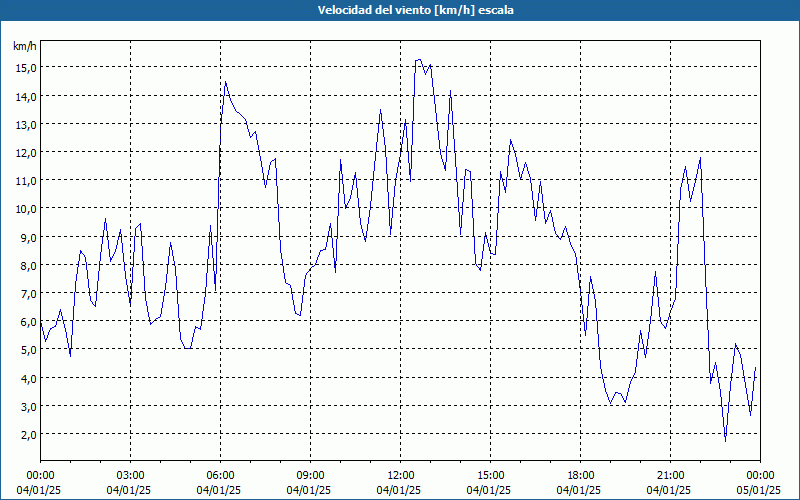Click the '04/01/25' date under 18:00
Screen dimensions: 800x500
[x=579, y=490]
